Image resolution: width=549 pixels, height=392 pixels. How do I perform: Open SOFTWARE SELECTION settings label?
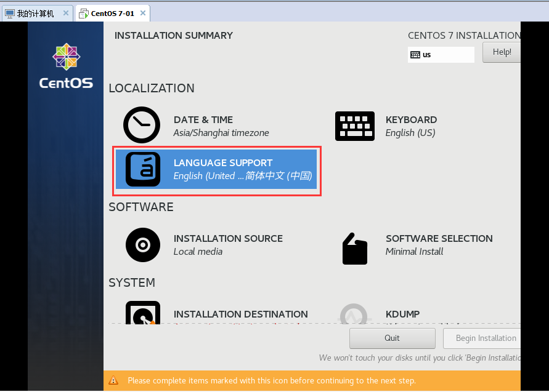coord(439,239)
